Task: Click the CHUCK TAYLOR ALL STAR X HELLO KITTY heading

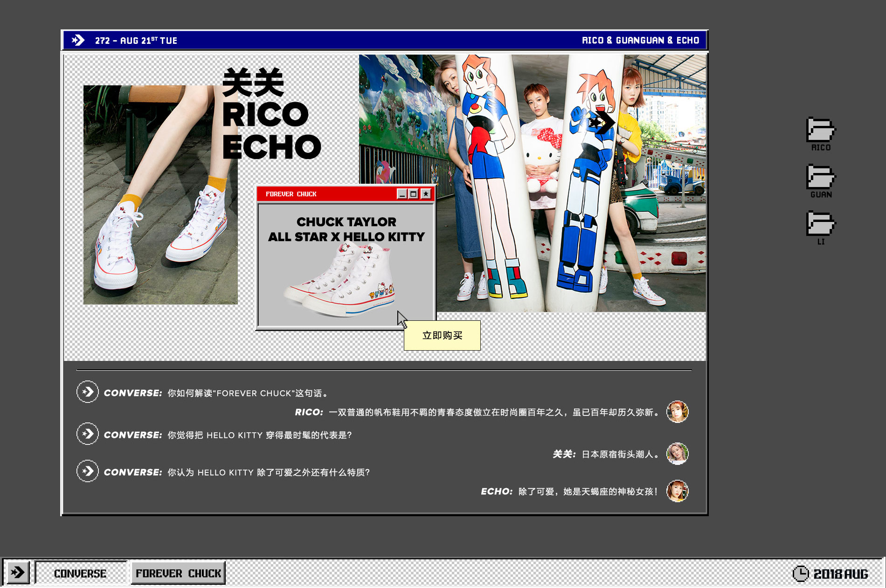Action: (x=346, y=229)
